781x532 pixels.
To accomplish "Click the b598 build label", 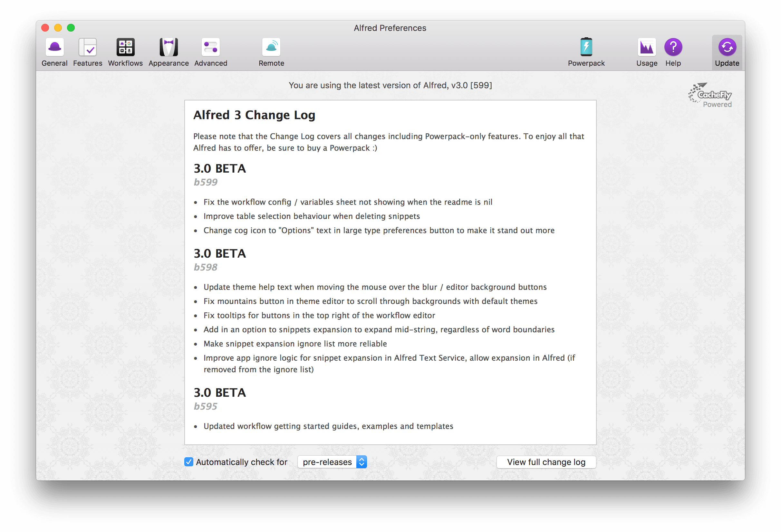I will pos(206,267).
